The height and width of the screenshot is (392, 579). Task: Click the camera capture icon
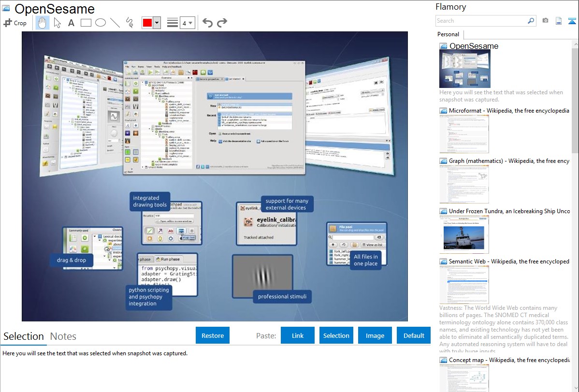pos(545,21)
